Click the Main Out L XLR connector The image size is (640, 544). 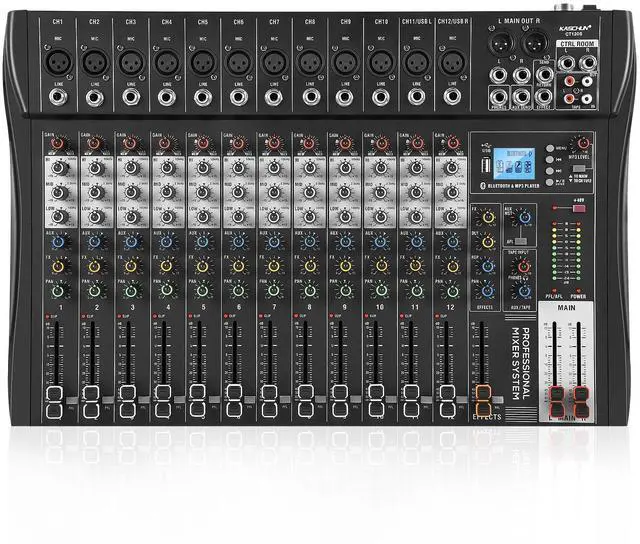501,43
